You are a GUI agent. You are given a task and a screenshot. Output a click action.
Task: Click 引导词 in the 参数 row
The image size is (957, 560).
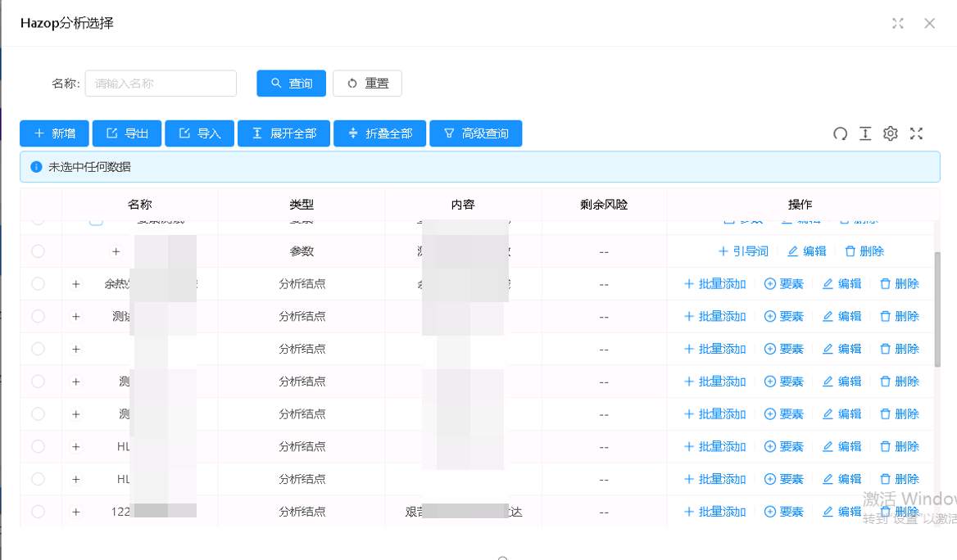pos(743,251)
